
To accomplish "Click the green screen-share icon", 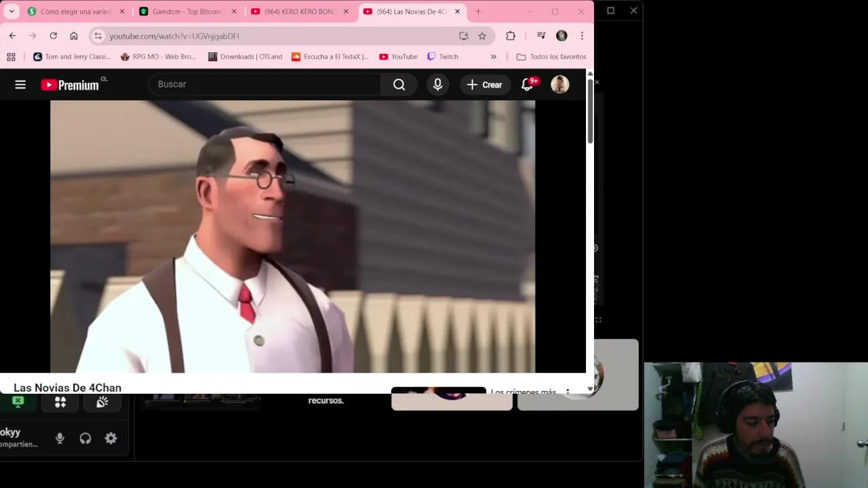I will 18,402.
